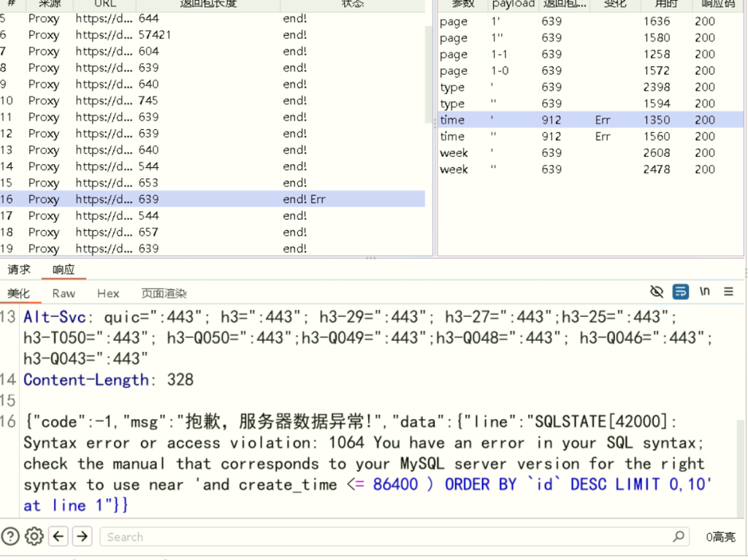Screen dimensions: 748x560
Task: Go to next search match arrow
Action: point(83,537)
